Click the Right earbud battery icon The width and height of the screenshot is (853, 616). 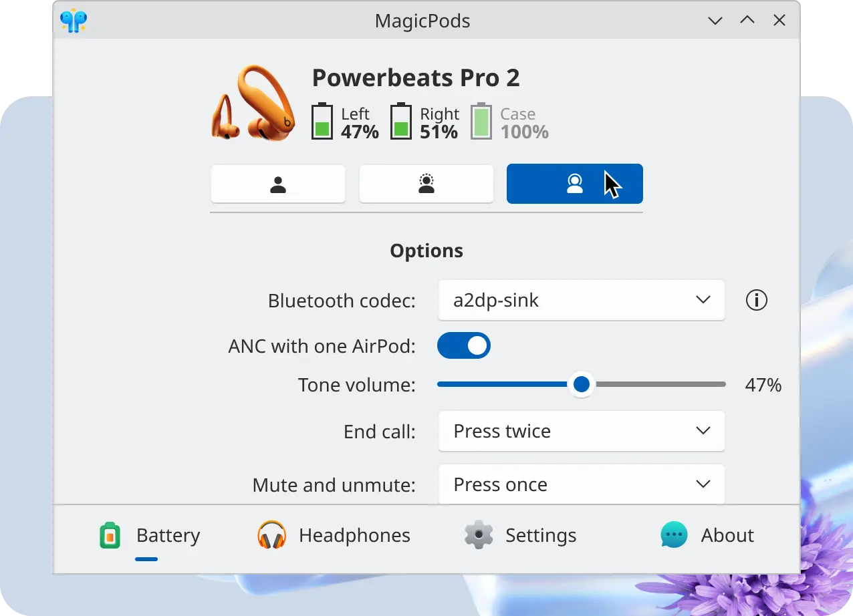pos(401,121)
